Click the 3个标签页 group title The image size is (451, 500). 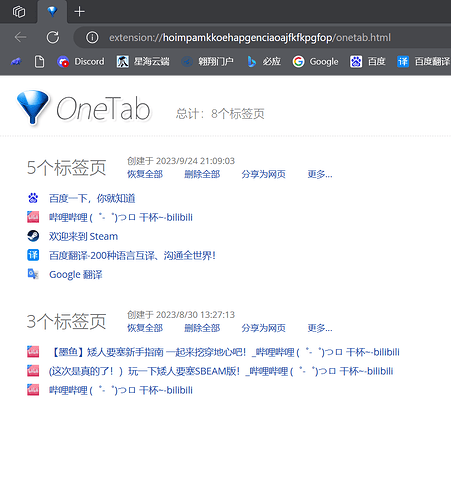pyautogui.click(x=66, y=322)
